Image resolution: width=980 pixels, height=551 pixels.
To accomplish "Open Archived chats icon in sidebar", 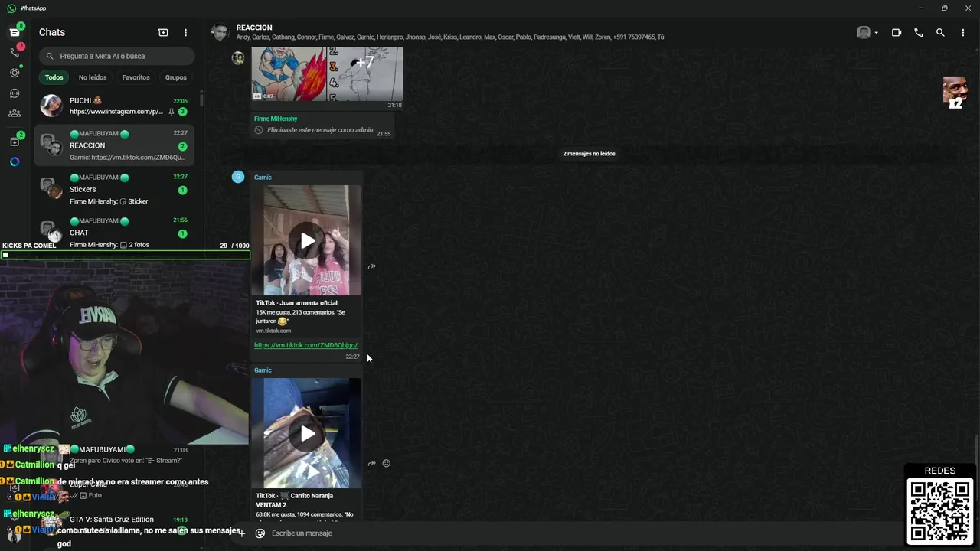I will pyautogui.click(x=15, y=142).
